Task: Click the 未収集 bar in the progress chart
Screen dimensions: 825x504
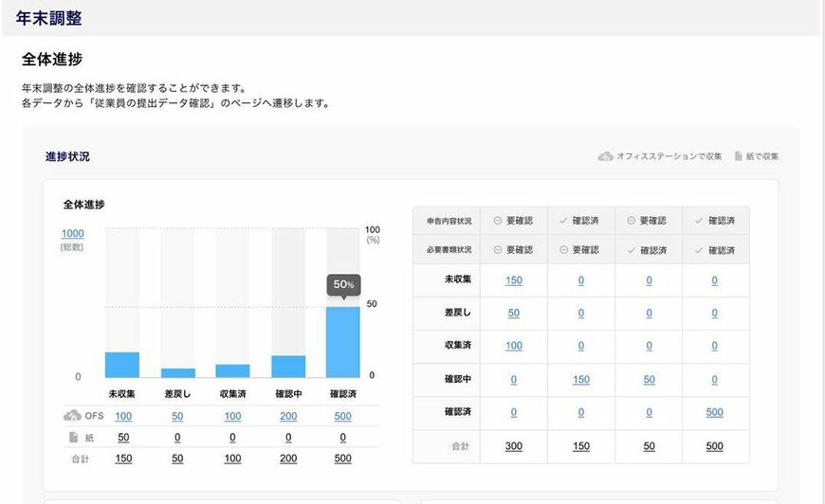Action: pos(122,365)
